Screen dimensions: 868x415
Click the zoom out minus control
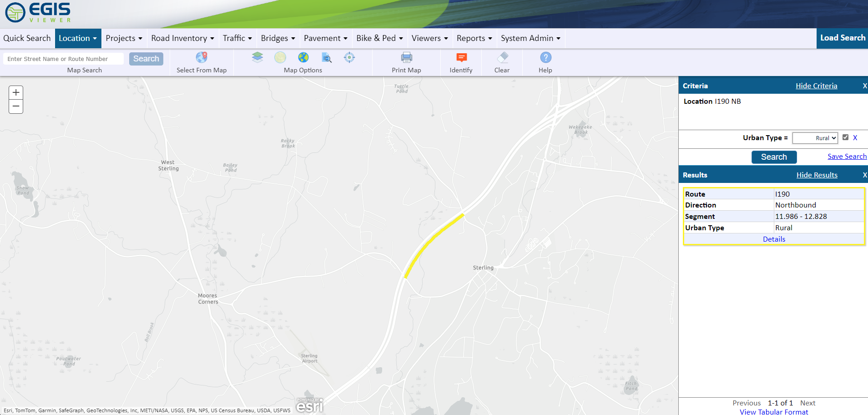(15, 106)
